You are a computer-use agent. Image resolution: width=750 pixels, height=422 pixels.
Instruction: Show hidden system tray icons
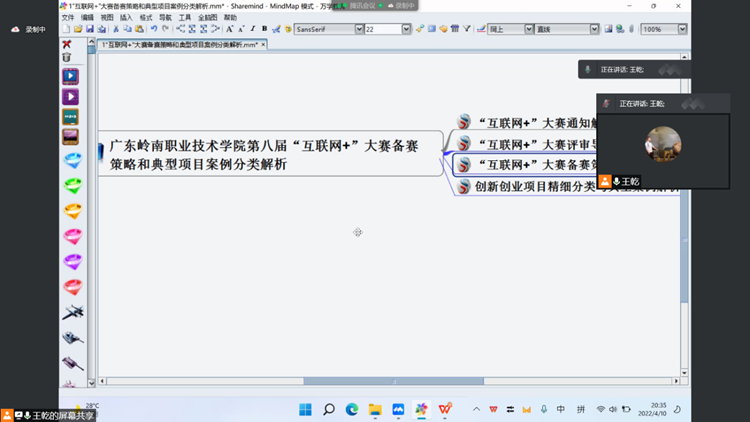476,410
